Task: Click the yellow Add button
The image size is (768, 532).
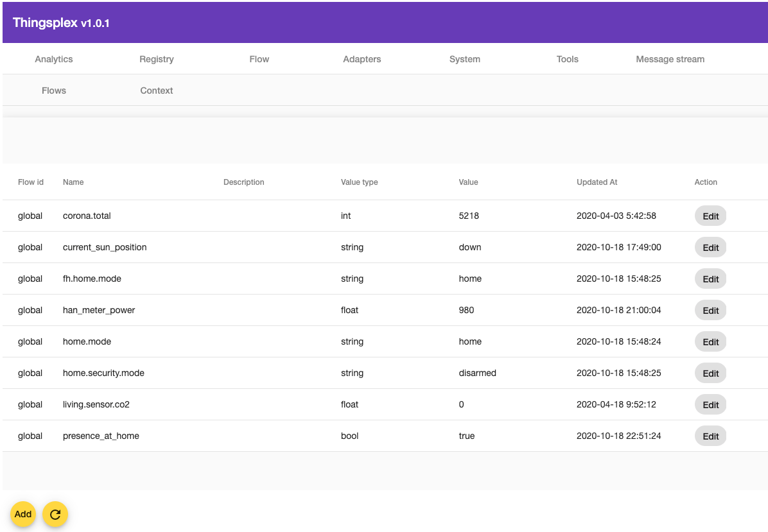Action: pyautogui.click(x=23, y=514)
